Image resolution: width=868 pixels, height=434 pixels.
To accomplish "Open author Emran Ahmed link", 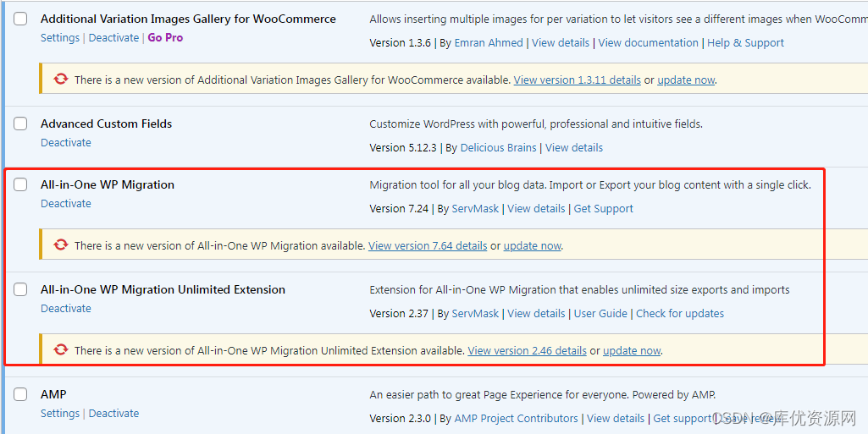I will [x=489, y=42].
